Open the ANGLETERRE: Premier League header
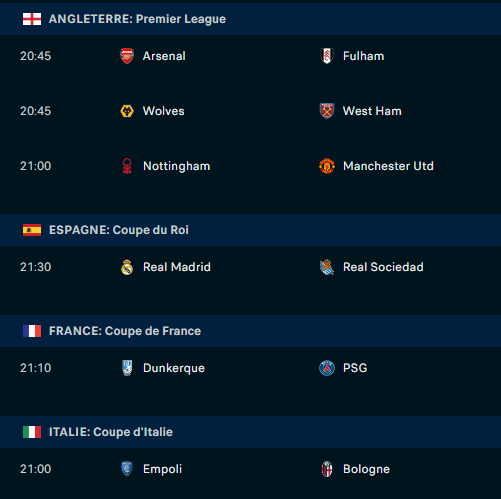The width and height of the screenshot is (501, 499). pyautogui.click(x=250, y=19)
